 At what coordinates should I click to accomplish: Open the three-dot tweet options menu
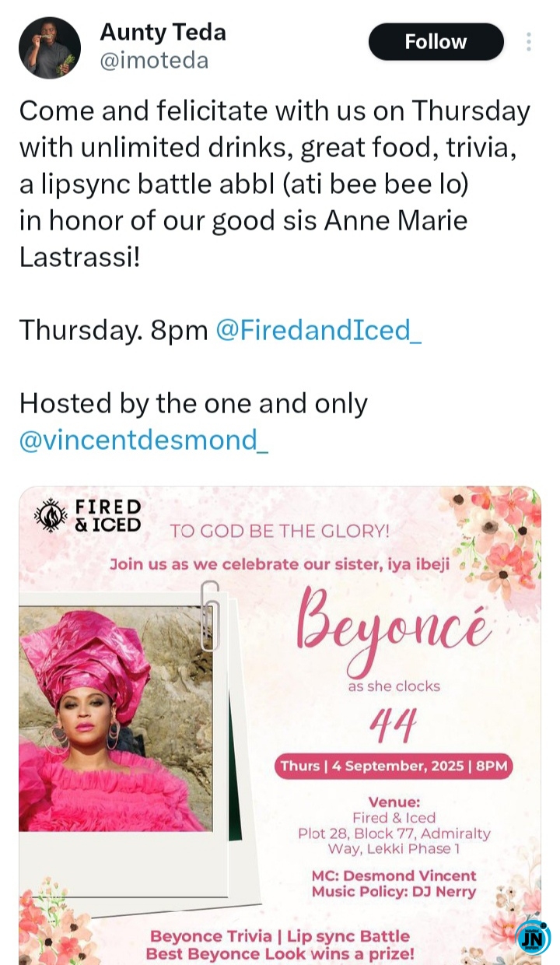click(x=529, y=42)
